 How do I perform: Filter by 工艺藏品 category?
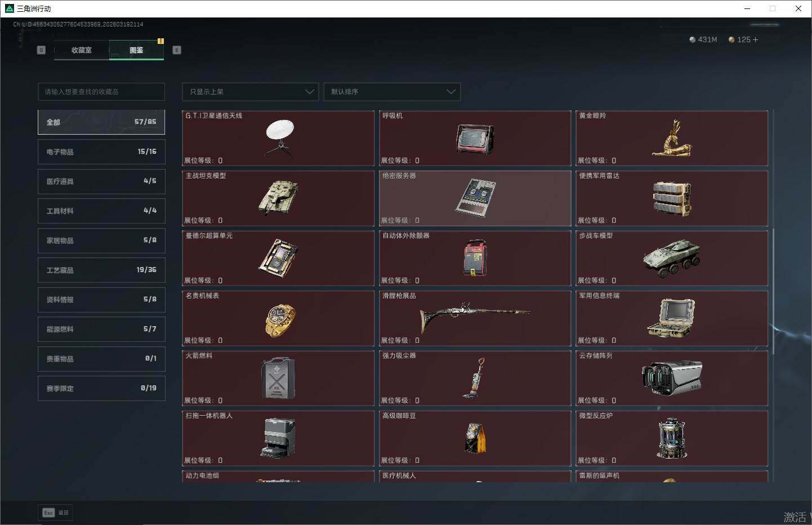coord(101,270)
